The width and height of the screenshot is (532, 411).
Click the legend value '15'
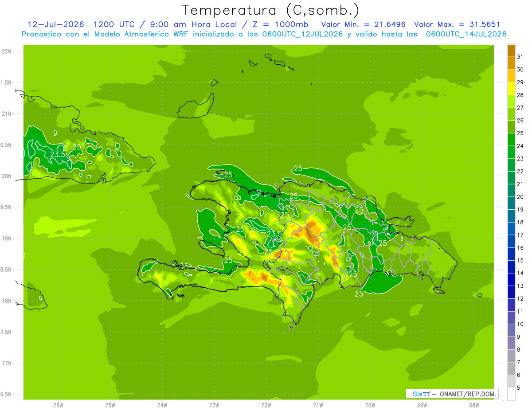click(x=520, y=260)
